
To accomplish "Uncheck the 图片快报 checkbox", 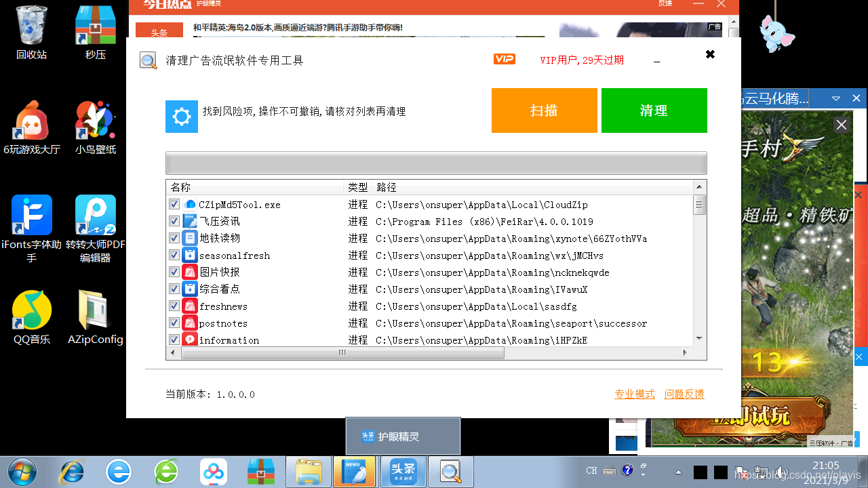I will [174, 272].
